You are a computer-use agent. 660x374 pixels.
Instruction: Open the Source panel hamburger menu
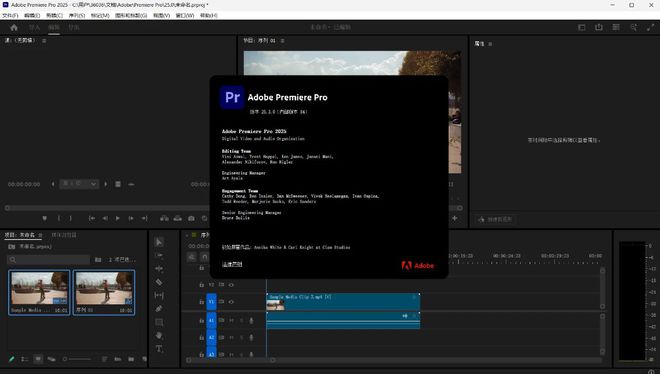pos(44,41)
